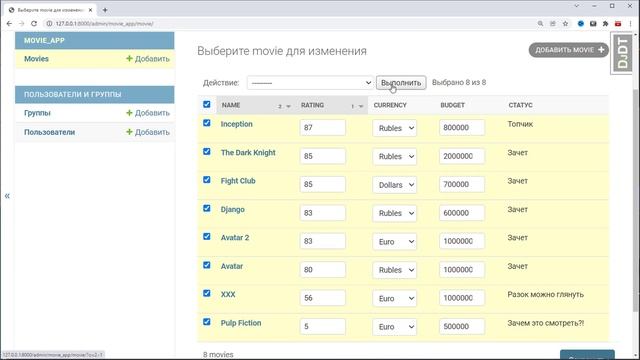Open Fight Club currency dropdown

[394, 185]
